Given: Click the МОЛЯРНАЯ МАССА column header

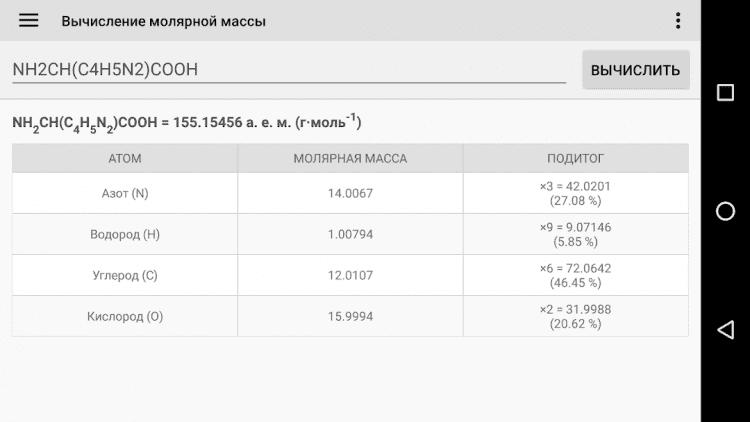Looking at the screenshot, I should 350,158.
